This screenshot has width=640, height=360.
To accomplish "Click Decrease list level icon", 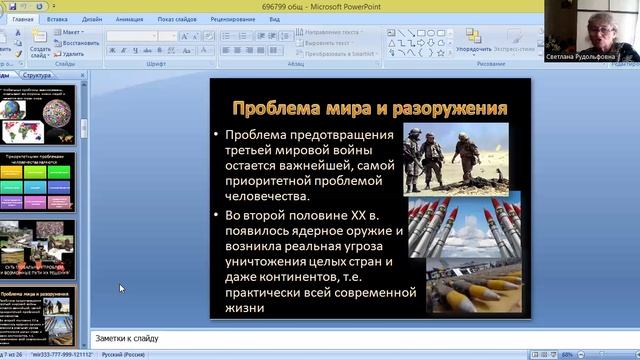I will [x=261, y=36].
